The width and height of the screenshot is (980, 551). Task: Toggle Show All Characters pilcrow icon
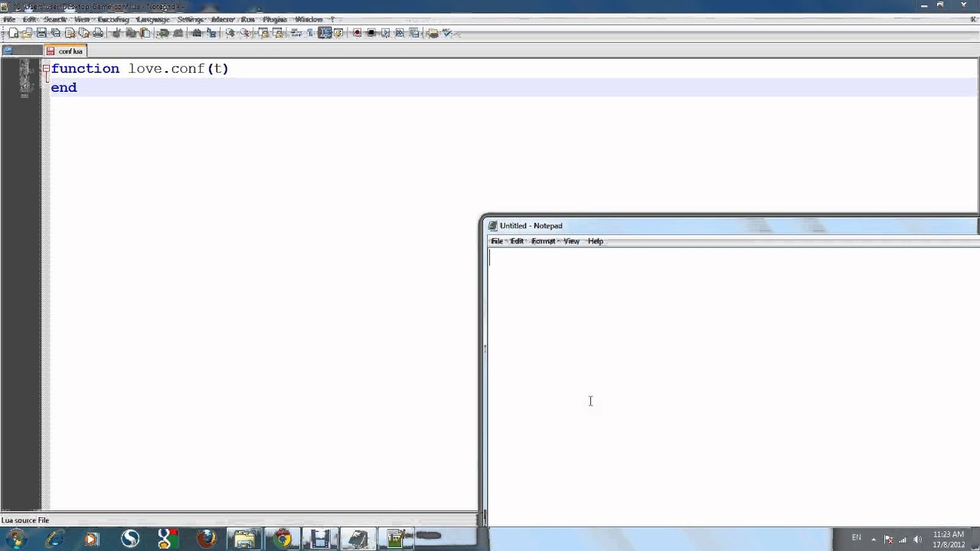[310, 33]
